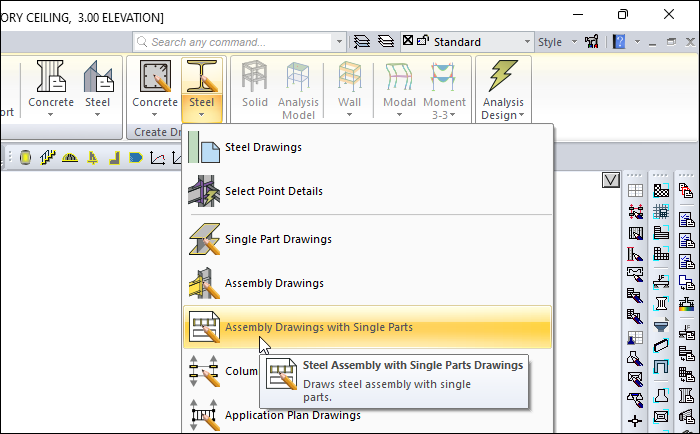This screenshot has width=700, height=434.
Task: Toggle the crossed-box layer visibility icon
Action: tap(408, 41)
